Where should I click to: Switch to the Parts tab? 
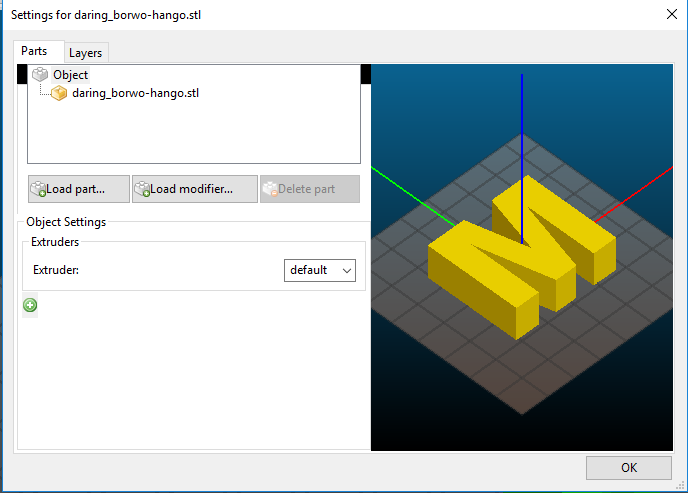[x=34, y=51]
